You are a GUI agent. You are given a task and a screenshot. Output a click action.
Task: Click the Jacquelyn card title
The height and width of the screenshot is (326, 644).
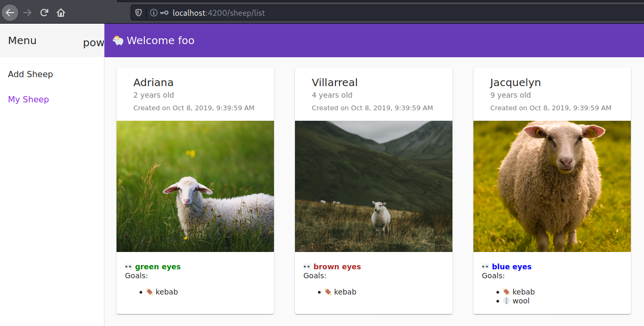point(515,82)
